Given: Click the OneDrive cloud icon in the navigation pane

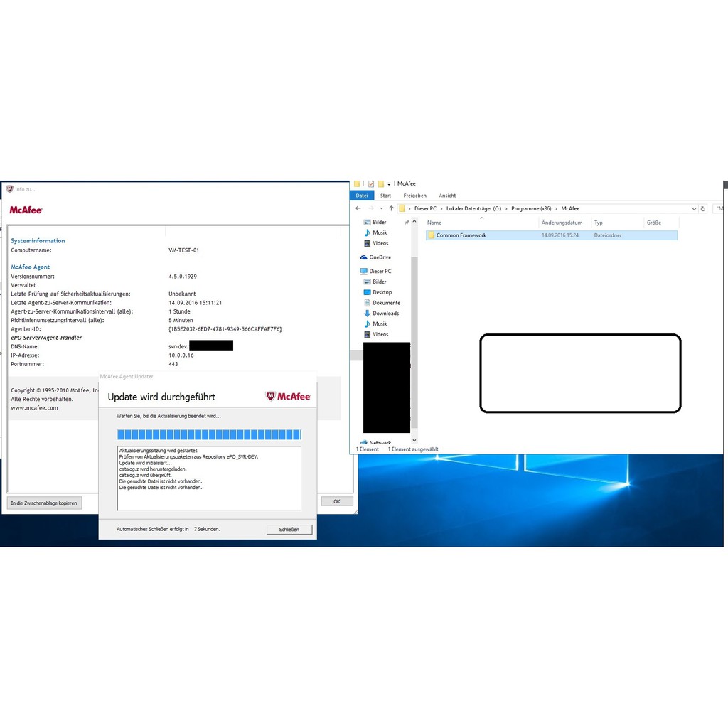Looking at the screenshot, I should (x=363, y=257).
